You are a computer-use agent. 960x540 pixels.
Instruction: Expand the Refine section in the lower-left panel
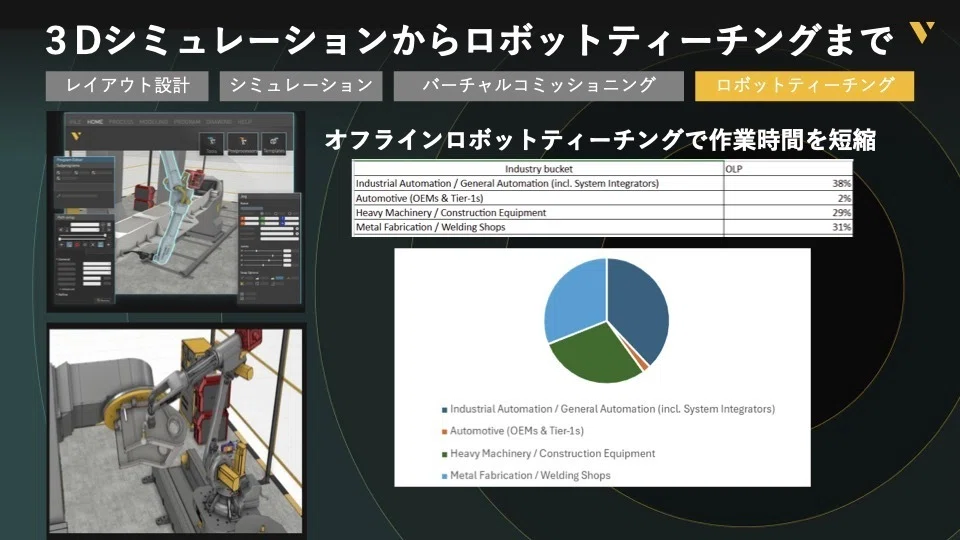62,294
